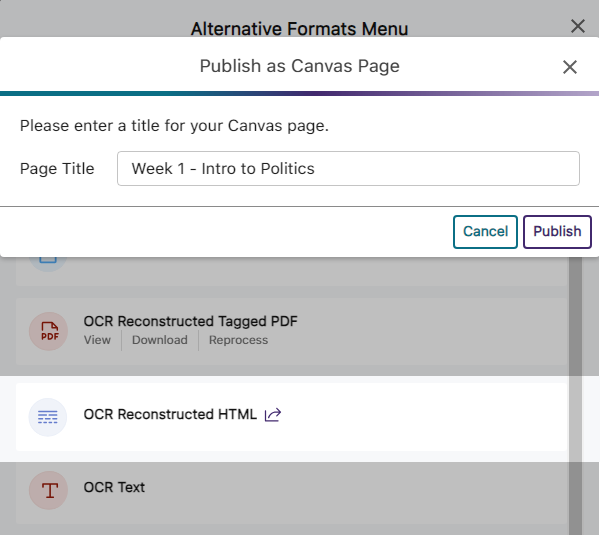This screenshot has width=600, height=535.
Task: Click the OCR Reconstructed HTML document icon
Action: click(x=48, y=416)
